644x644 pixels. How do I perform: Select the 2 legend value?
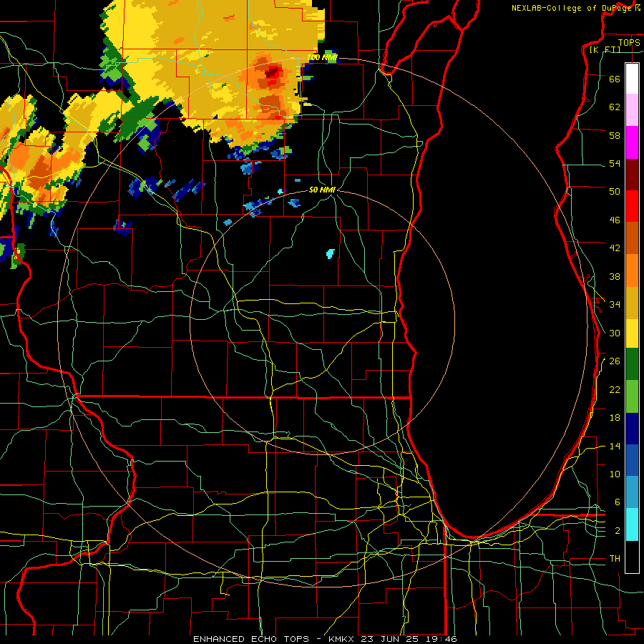[617, 531]
